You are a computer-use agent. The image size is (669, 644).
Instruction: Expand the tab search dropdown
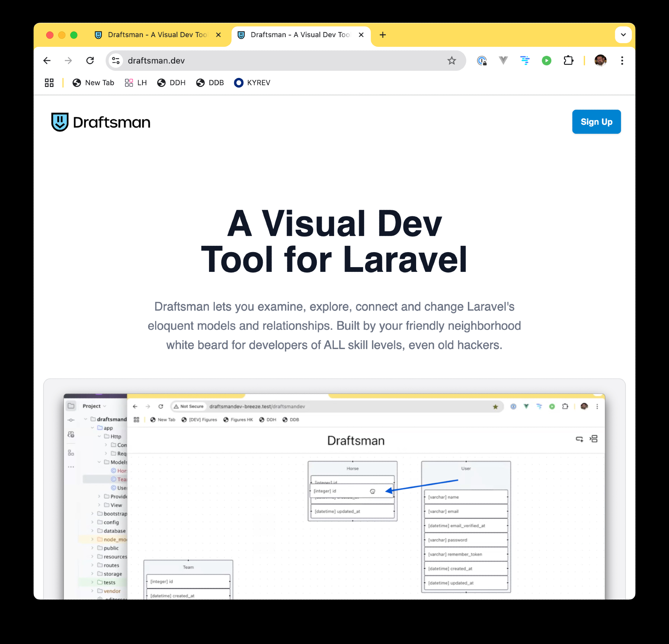point(623,35)
